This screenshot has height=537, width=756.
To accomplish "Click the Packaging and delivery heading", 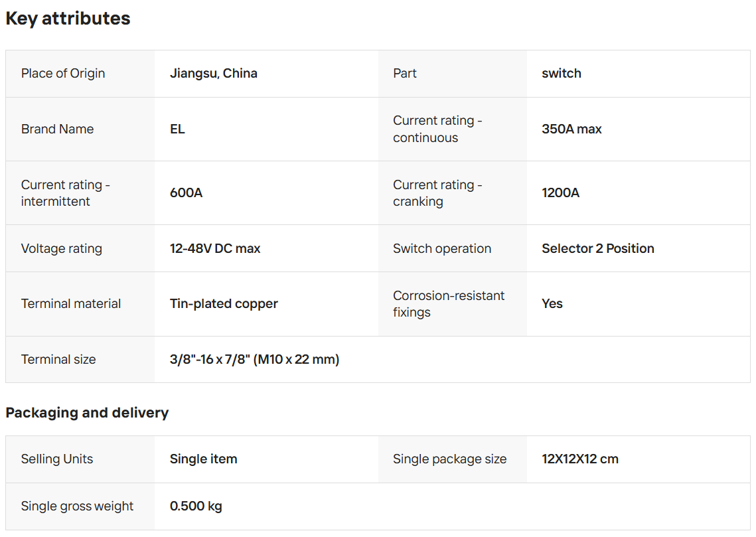I will [x=87, y=413].
